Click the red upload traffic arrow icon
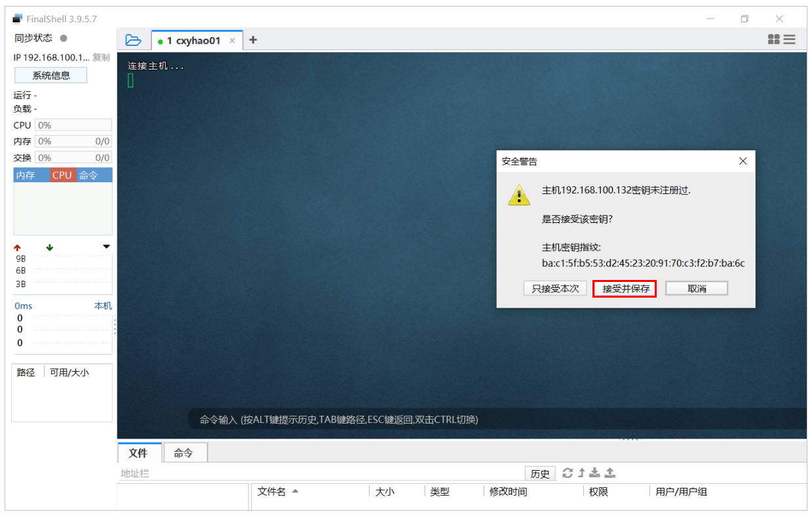The width and height of the screenshot is (812, 516). 16,247
